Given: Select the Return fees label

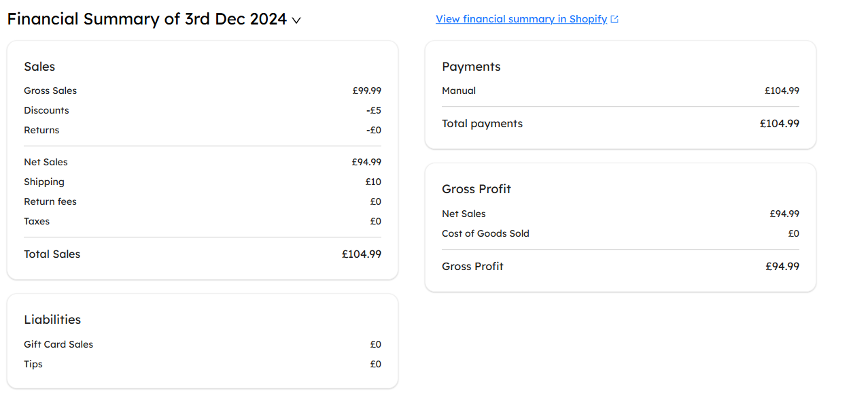Looking at the screenshot, I should pos(50,201).
